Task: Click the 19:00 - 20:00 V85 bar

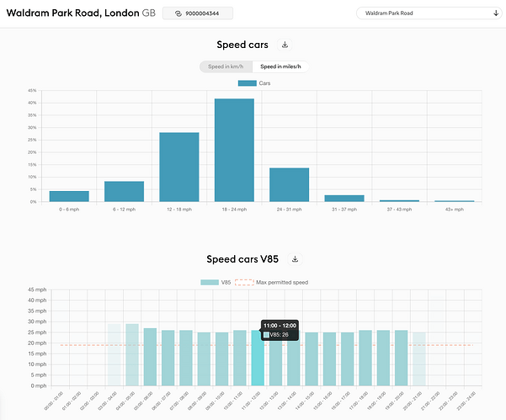Action: point(401,358)
